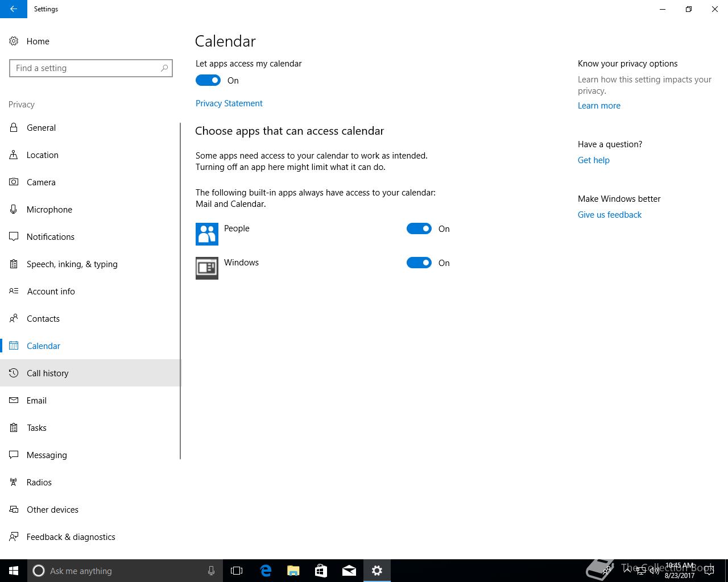Viewport: 728px width, 582px height.
Task: Click the Call history clock icon
Action: click(14, 373)
